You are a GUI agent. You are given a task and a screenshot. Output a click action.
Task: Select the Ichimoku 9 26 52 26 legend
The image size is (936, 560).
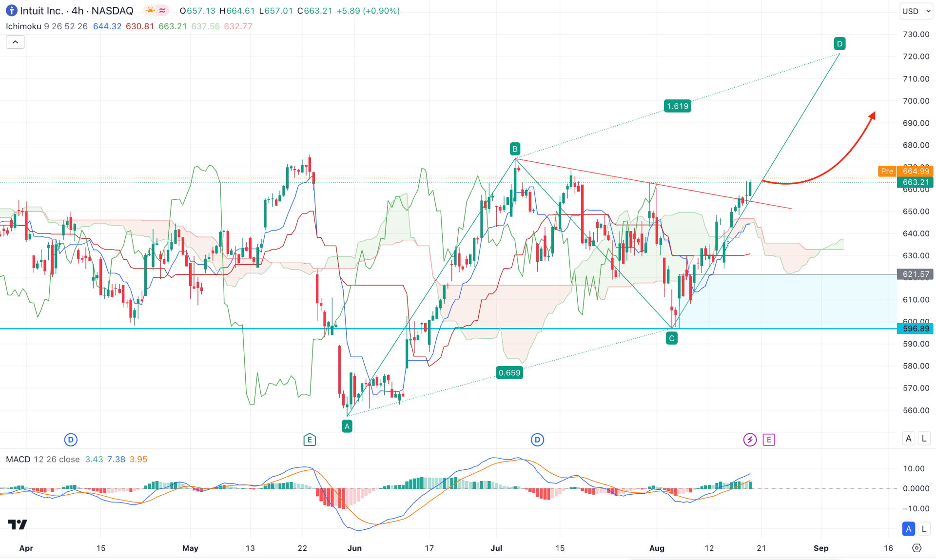point(47,26)
